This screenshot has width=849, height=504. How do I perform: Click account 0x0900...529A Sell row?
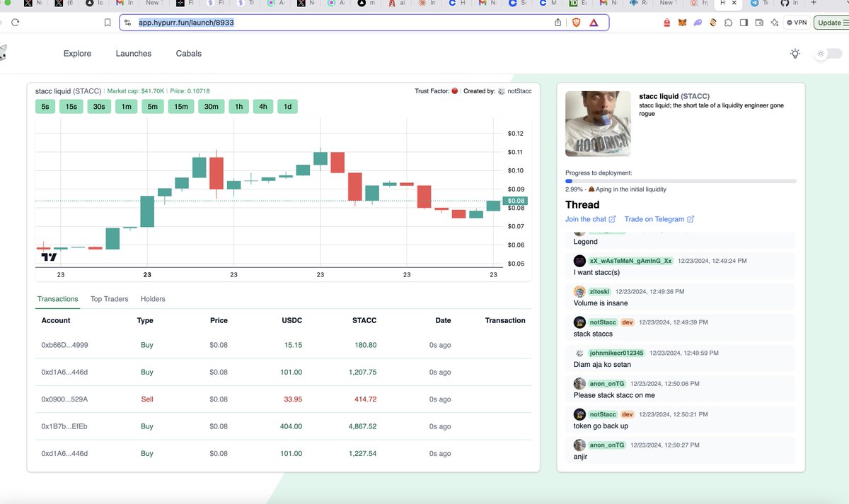pos(283,399)
